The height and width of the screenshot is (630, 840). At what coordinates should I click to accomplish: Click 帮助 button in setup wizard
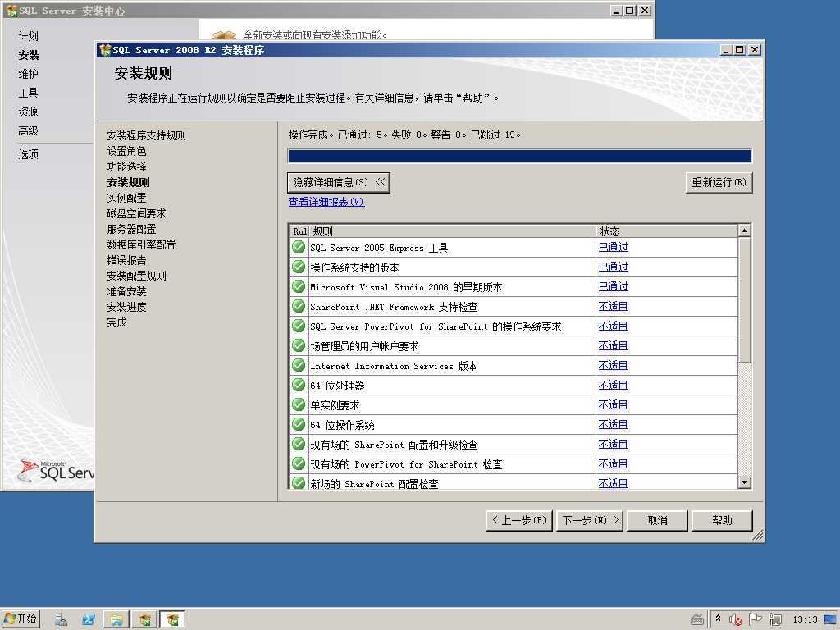point(722,520)
